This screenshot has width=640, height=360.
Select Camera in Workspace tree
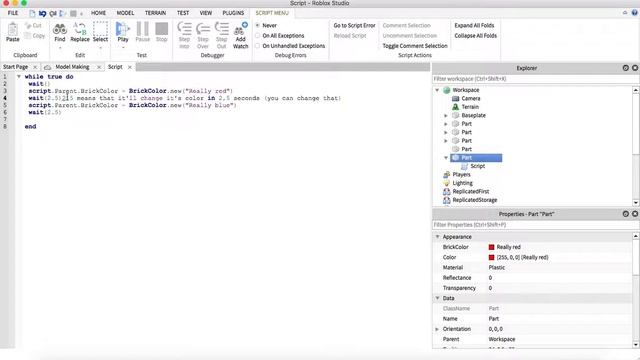[x=471, y=98]
